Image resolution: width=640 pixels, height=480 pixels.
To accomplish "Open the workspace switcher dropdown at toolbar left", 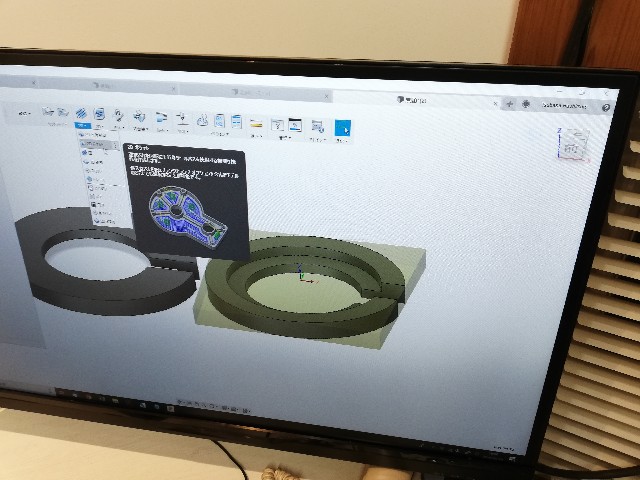I will click(25, 113).
